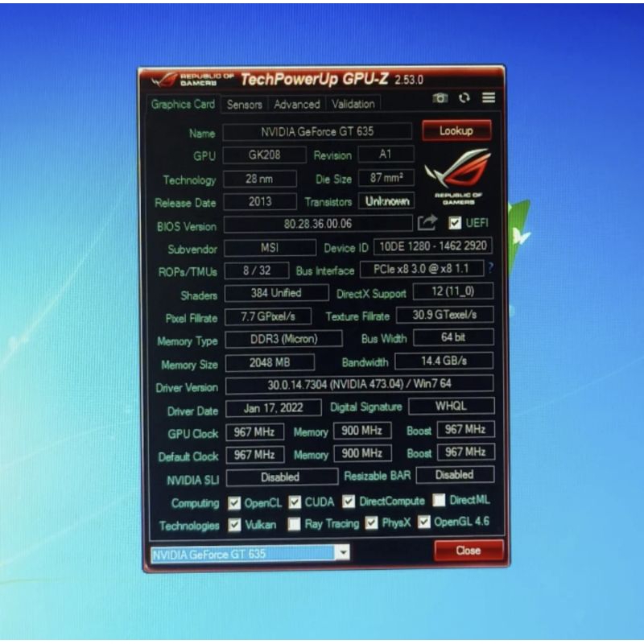Click the BIOS export share icon
The height and width of the screenshot is (644, 644).
(428, 223)
